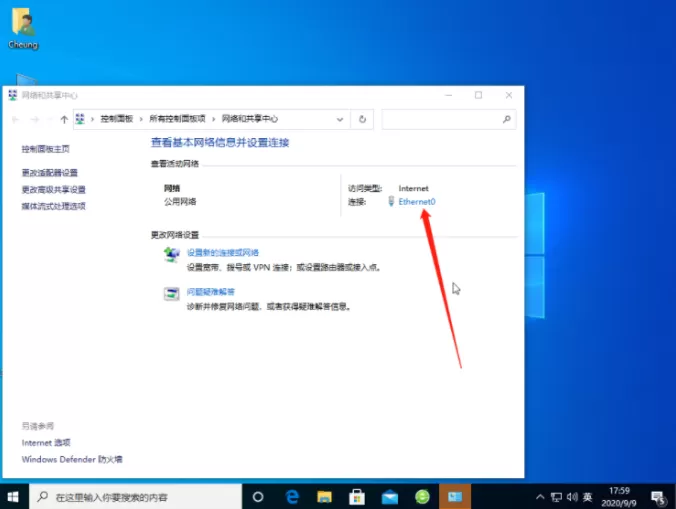Screen dimensions: 676x509
Task: Navigate back with the back arrow
Action: click(x=16, y=119)
